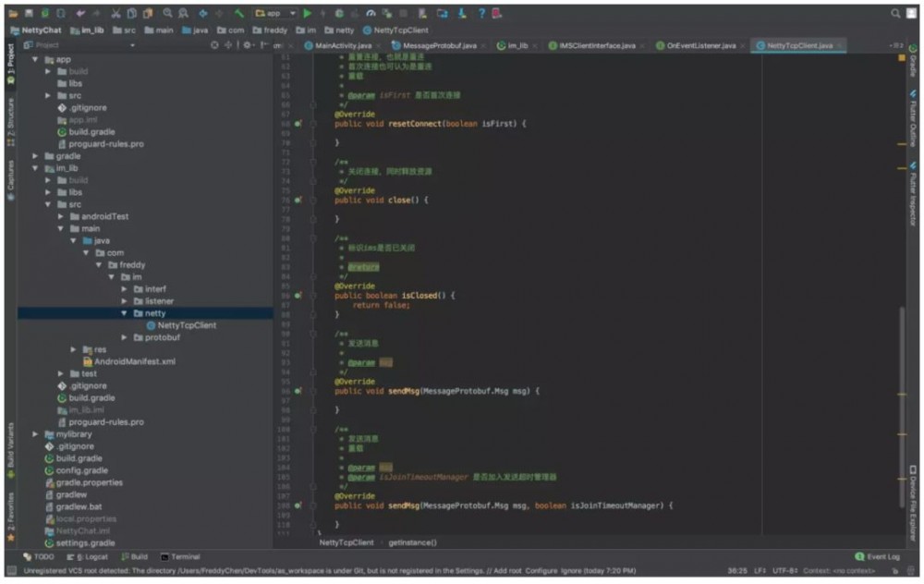Open the app run configuration dropdown
924x584 pixels.
pos(276,14)
